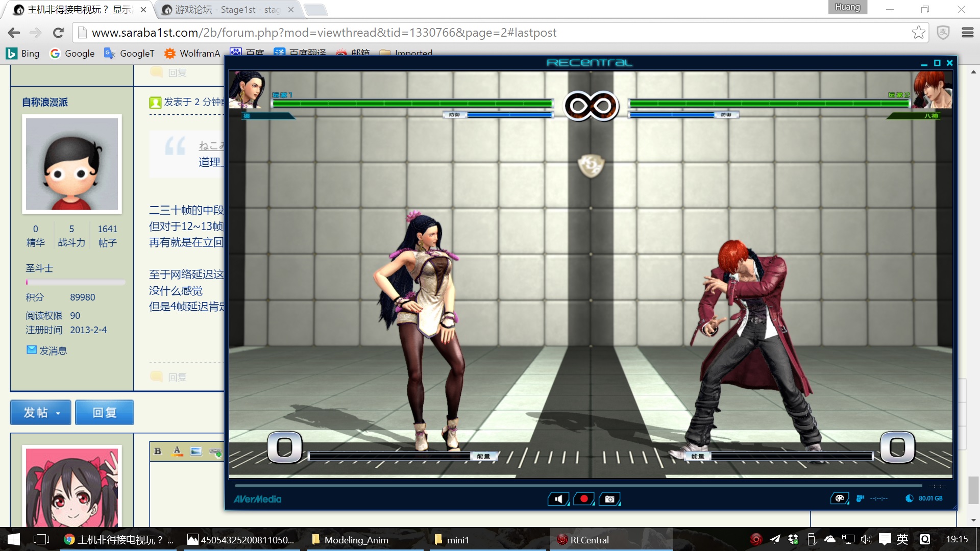The height and width of the screenshot is (551, 980).
Task: Open network settings tray icon
Action: pyautogui.click(x=848, y=539)
